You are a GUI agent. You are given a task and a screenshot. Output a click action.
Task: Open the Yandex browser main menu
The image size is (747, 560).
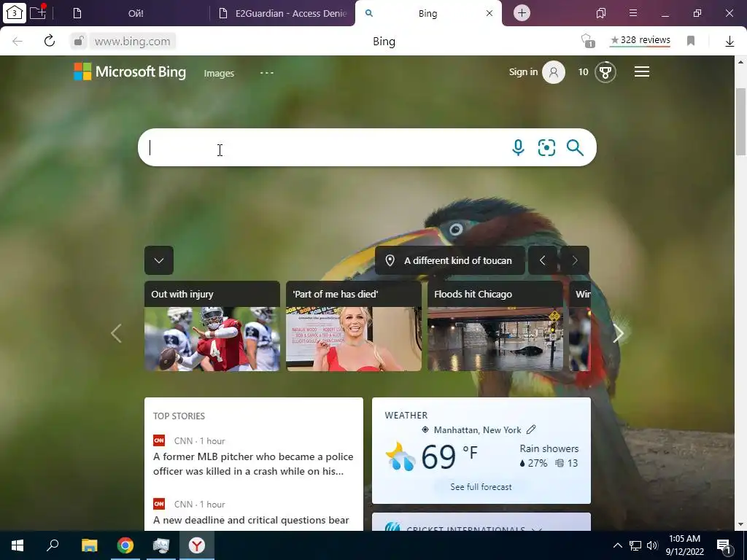tap(633, 13)
